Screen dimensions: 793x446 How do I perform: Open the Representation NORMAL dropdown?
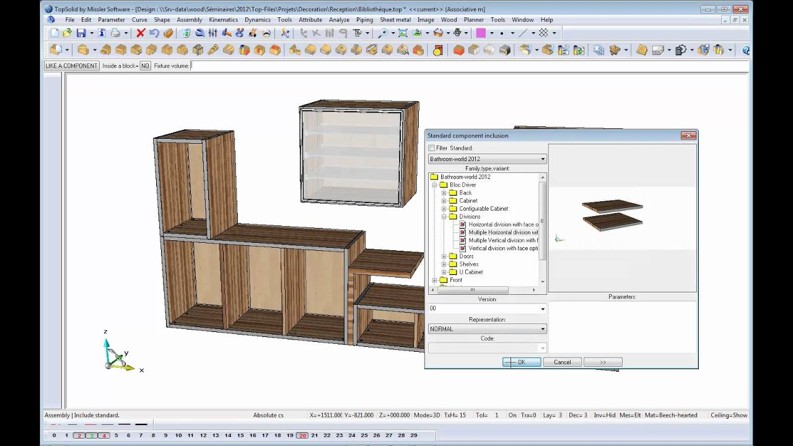(487, 329)
